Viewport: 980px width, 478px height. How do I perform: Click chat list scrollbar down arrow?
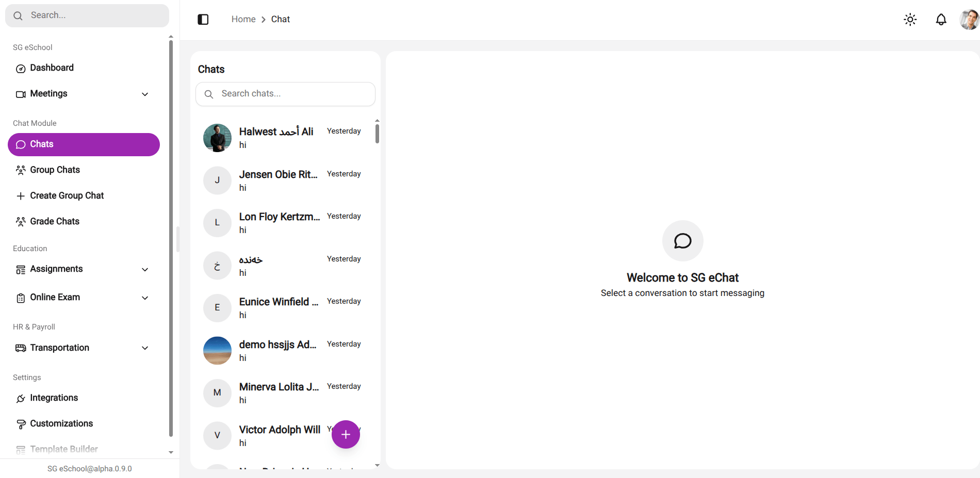[x=377, y=465]
